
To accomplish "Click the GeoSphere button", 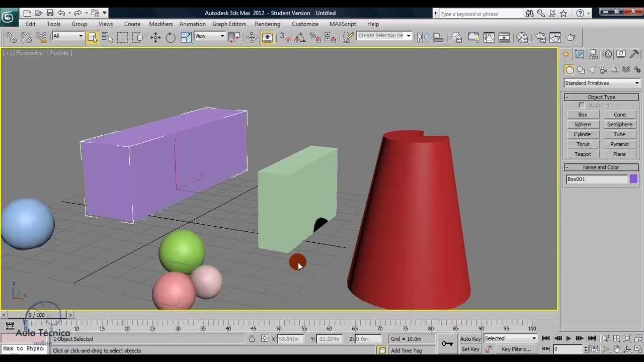I will coord(619,125).
